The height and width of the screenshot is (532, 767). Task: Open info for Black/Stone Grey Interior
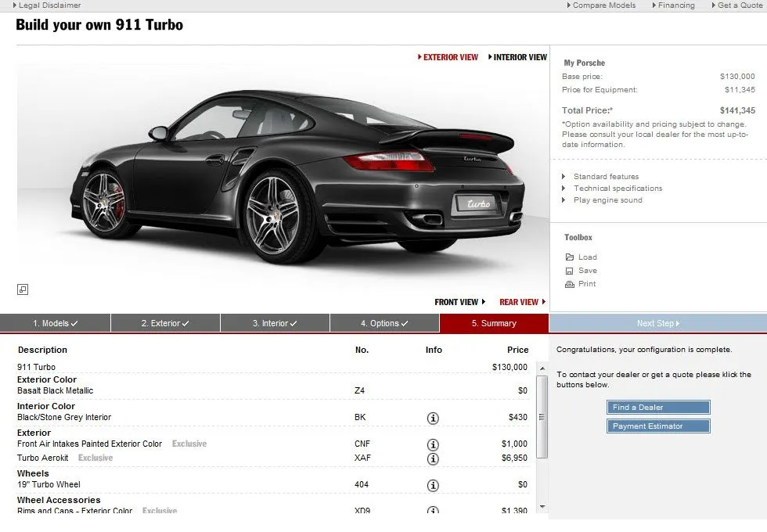point(433,418)
